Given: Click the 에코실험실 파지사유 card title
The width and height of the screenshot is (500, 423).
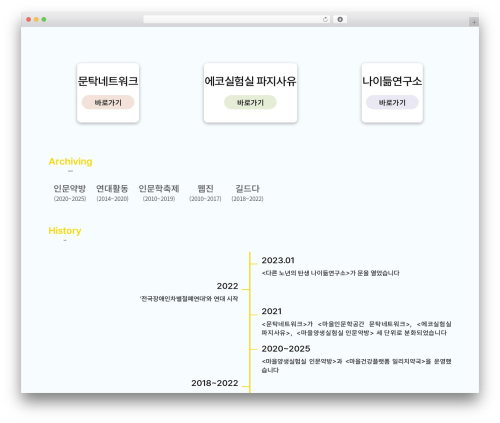Looking at the screenshot, I should [x=250, y=81].
